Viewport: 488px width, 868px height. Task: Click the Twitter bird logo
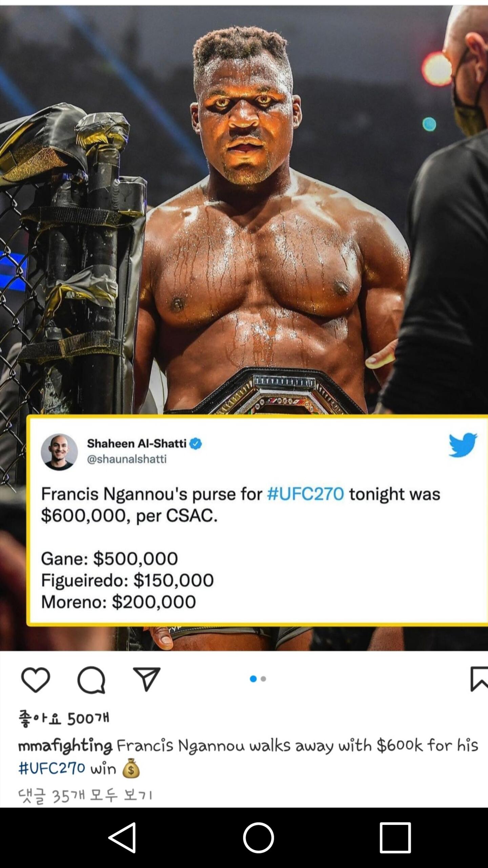(463, 445)
